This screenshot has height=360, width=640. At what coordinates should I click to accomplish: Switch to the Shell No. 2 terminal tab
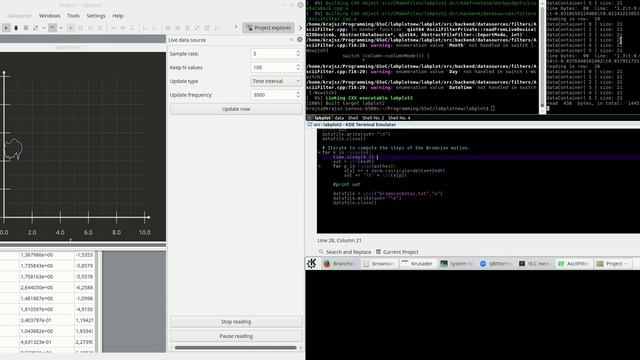click(x=373, y=118)
